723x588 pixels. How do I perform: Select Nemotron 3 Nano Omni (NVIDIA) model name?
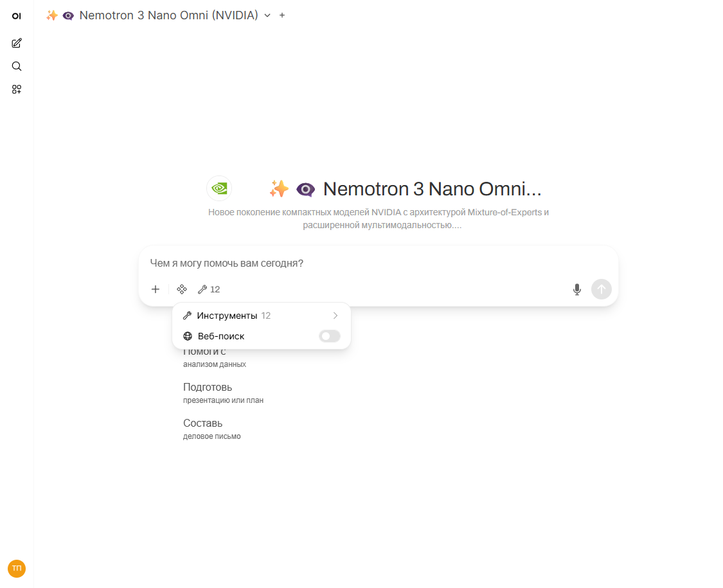tap(169, 15)
